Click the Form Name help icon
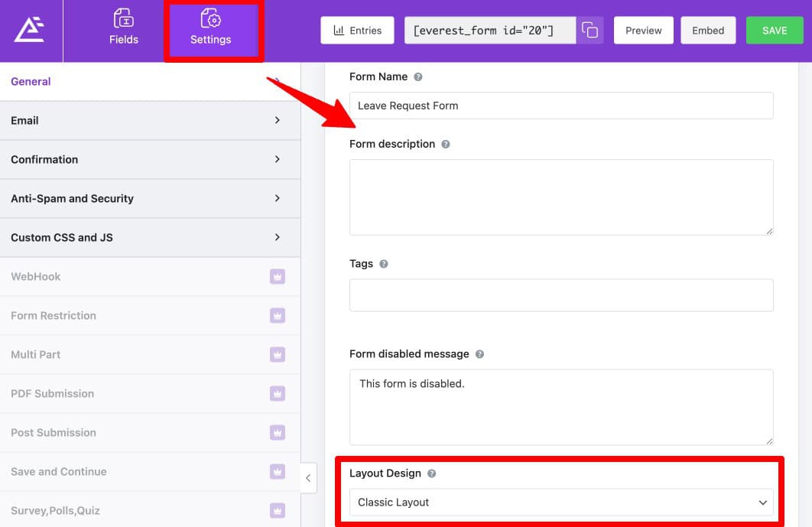 [x=418, y=76]
